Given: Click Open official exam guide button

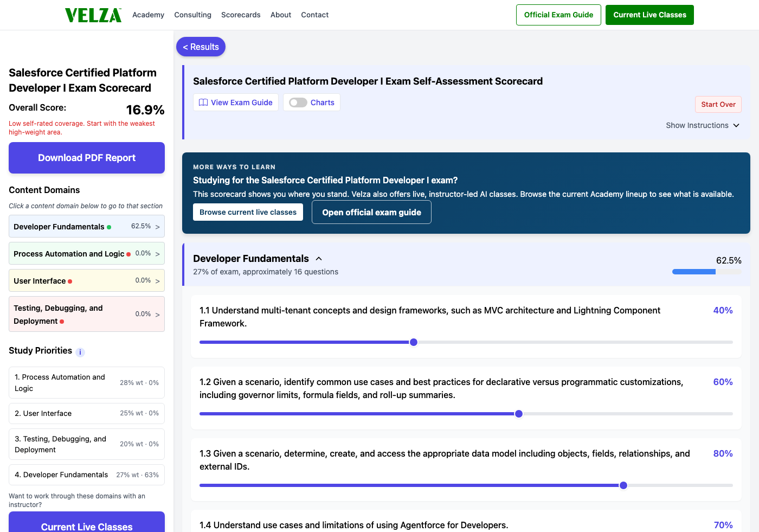Looking at the screenshot, I should (x=371, y=212).
